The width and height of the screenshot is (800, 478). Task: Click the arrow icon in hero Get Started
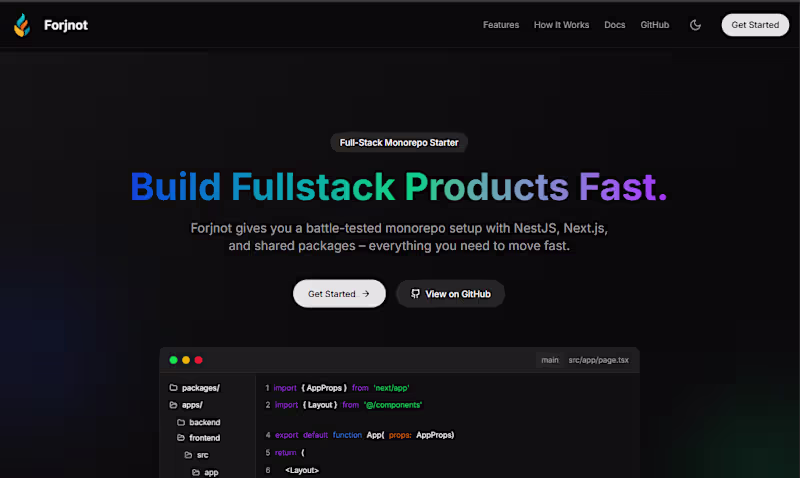(x=365, y=294)
